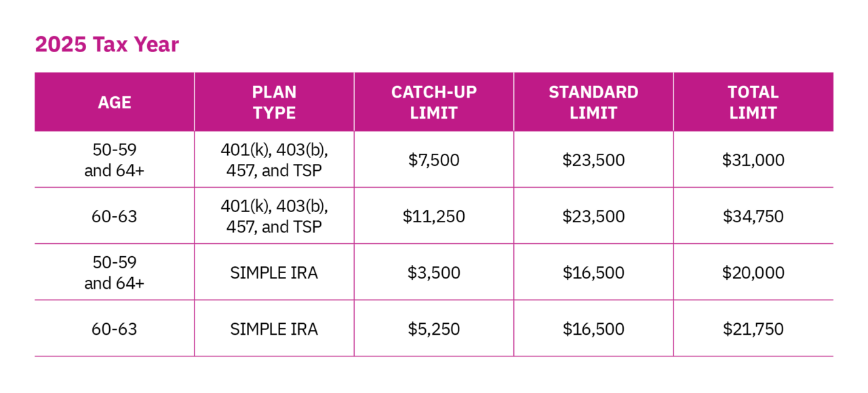Select the 60-63 age cell in $34,750 row

(115, 216)
